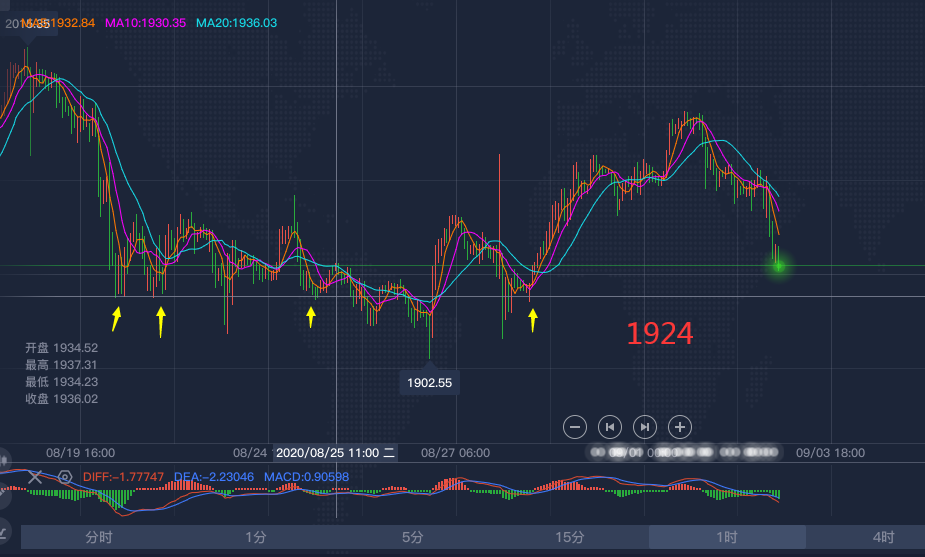Click the glowing green current price dot
This screenshot has height=557, width=925.
click(779, 265)
